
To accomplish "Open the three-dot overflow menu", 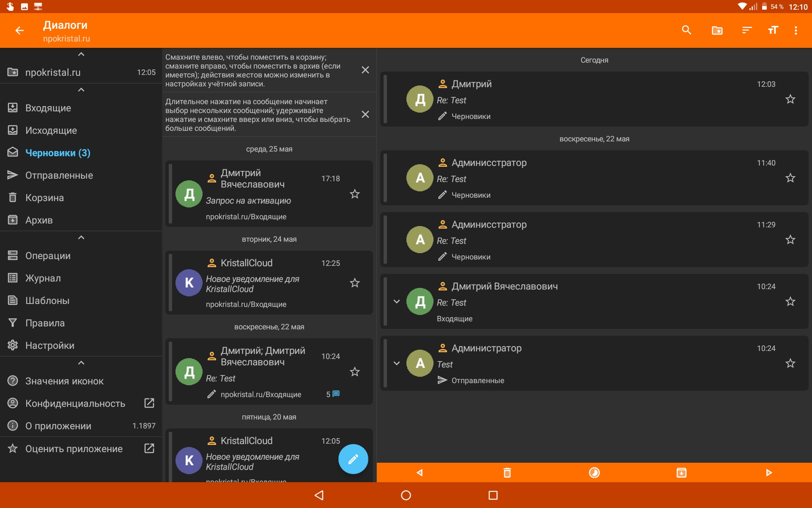I will [x=796, y=30].
